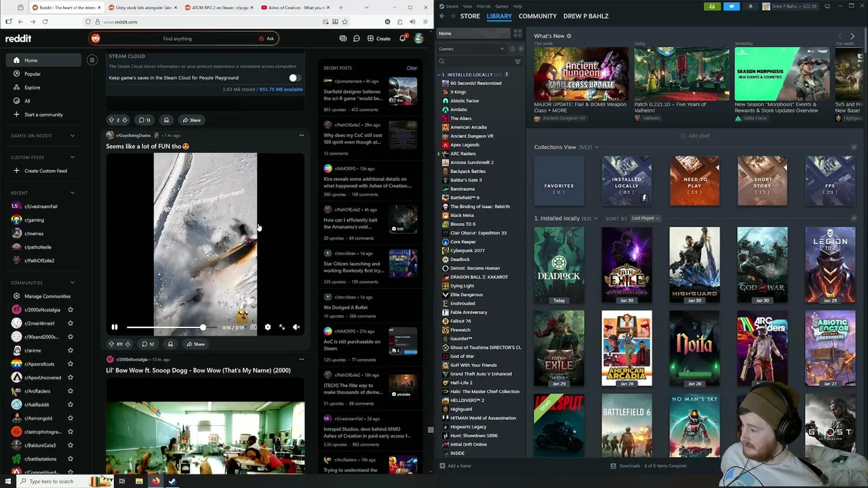Click the Ask button in Reddit search
868x488 pixels.
pyautogui.click(x=267, y=39)
